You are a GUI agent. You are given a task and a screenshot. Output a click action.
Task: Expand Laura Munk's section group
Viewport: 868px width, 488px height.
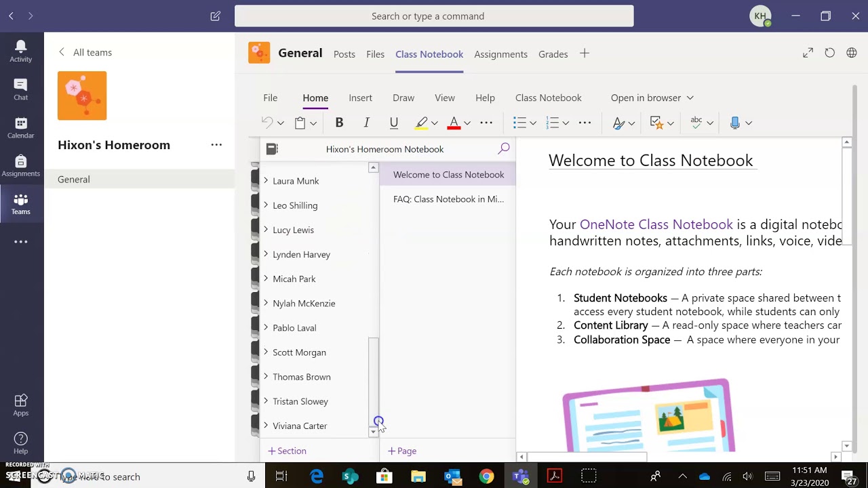pyautogui.click(x=266, y=180)
